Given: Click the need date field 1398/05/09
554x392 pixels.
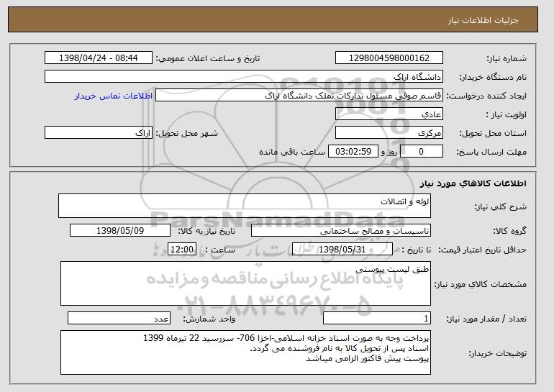Looking at the screenshot, I should tap(120, 231).
